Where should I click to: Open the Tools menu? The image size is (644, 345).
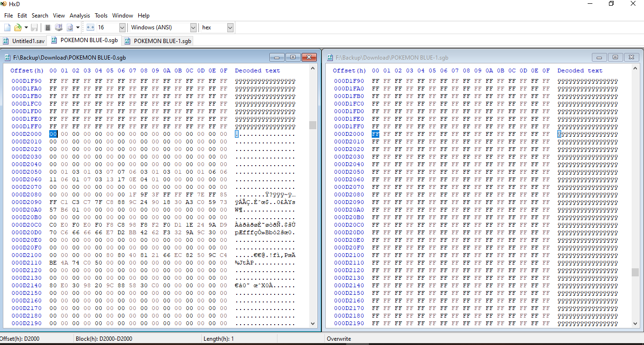click(101, 16)
